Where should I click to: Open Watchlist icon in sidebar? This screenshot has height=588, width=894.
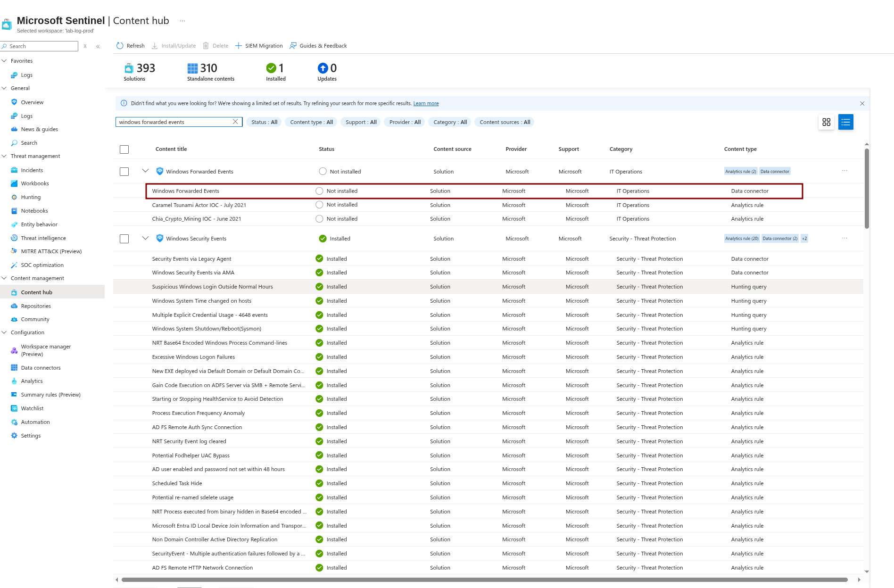point(14,408)
